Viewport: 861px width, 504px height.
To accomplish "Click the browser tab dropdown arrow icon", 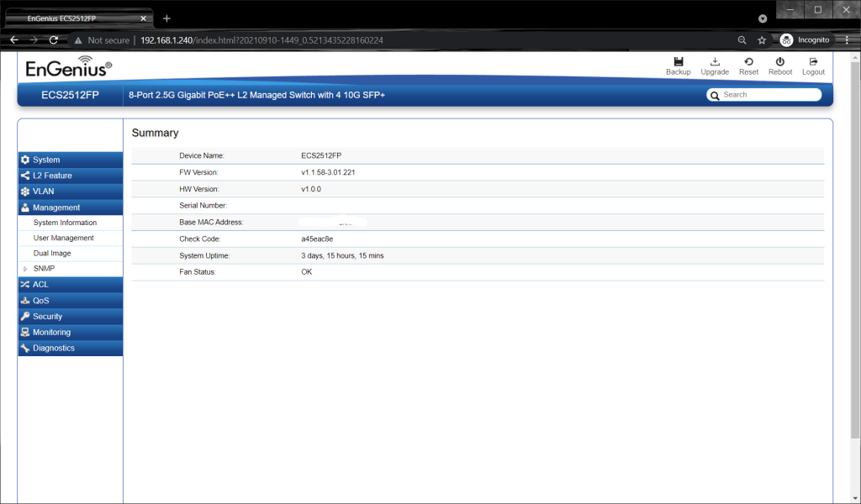I will point(763,18).
